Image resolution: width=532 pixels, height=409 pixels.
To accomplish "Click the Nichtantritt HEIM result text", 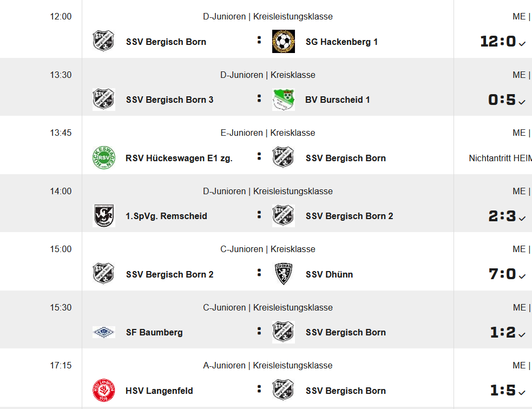I will pos(500,158).
